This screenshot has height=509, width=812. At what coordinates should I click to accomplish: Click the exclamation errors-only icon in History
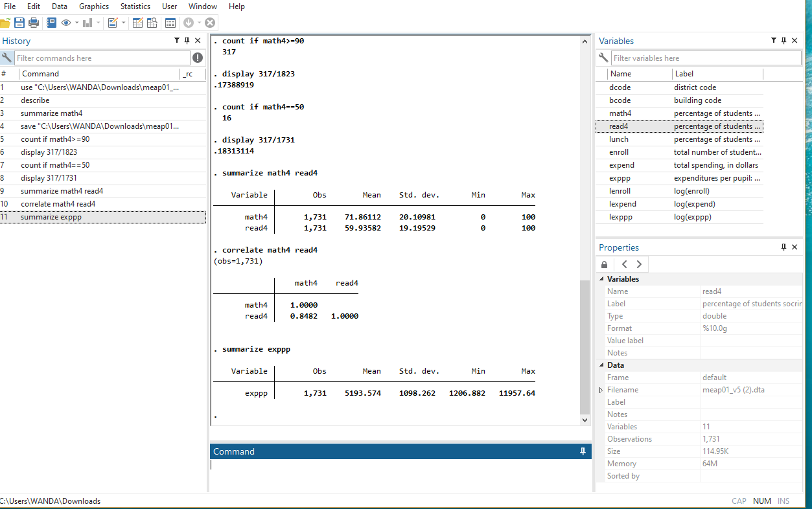pos(198,58)
